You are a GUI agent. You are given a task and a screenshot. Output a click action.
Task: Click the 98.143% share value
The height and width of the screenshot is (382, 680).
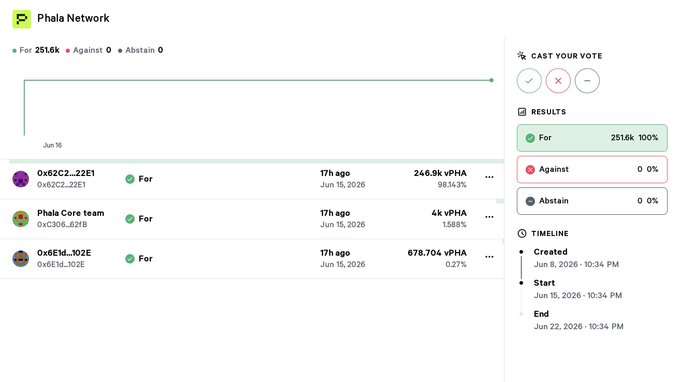coord(452,185)
